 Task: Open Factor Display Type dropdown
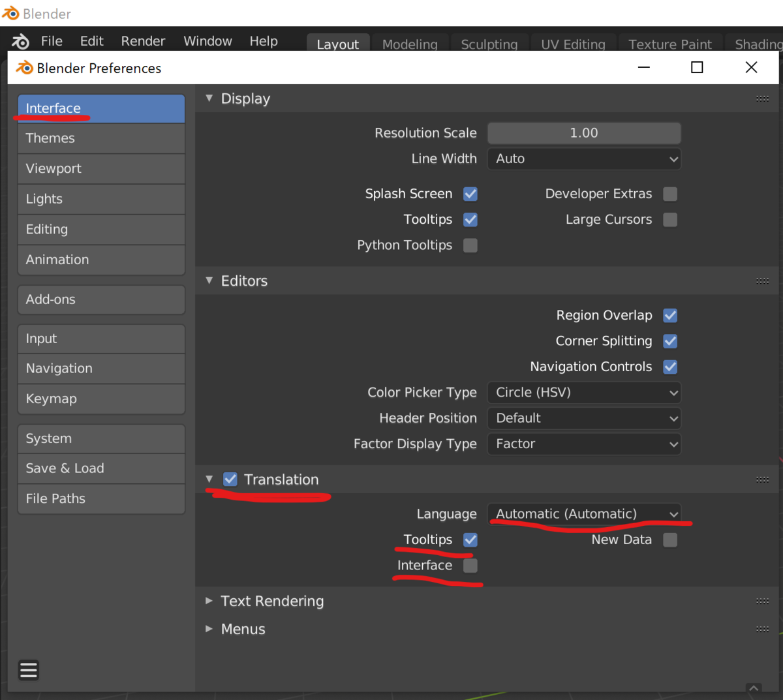pyautogui.click(x=584, y=444)
